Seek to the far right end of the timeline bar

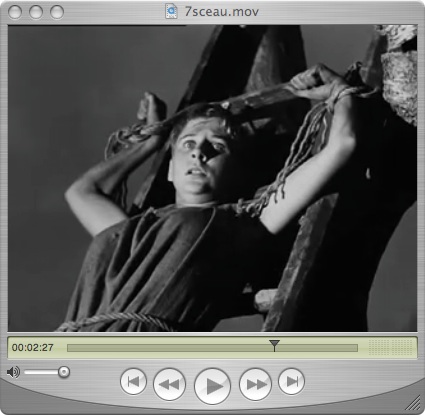[x=356, y=348]
